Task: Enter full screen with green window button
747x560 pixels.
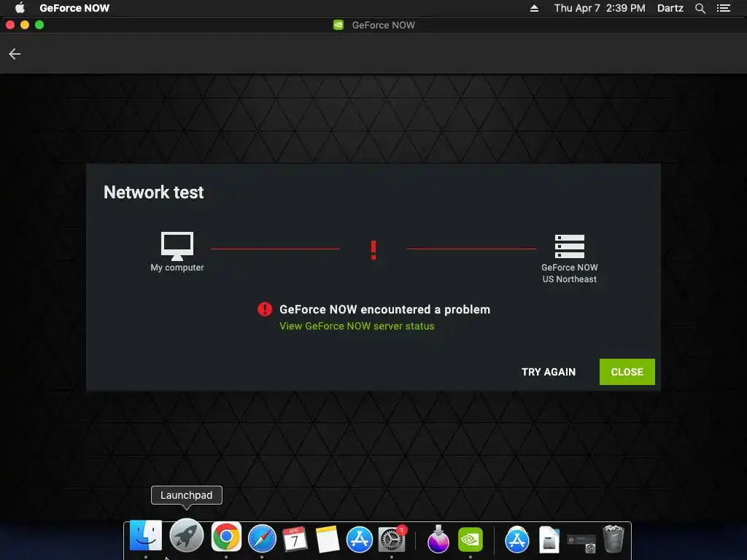Action: click(39, 25)
